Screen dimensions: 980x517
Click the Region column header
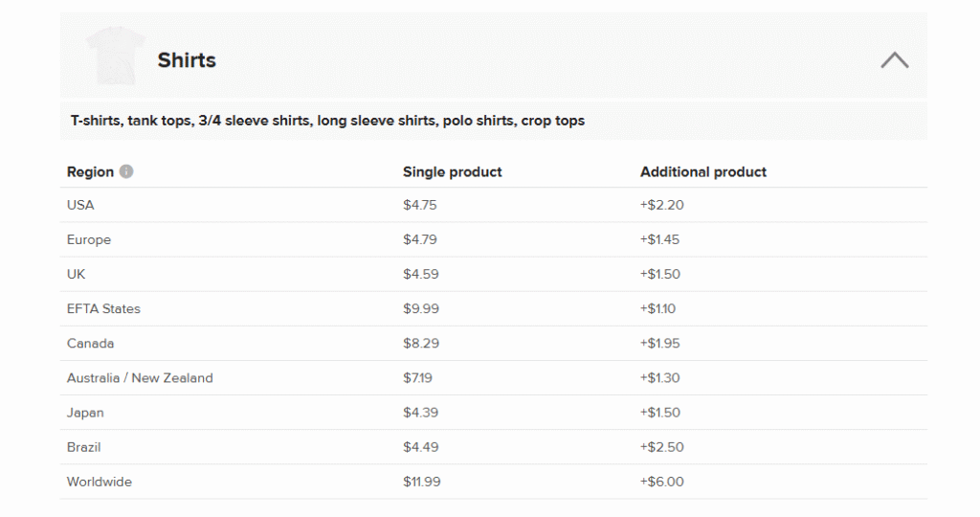[90, 172]
